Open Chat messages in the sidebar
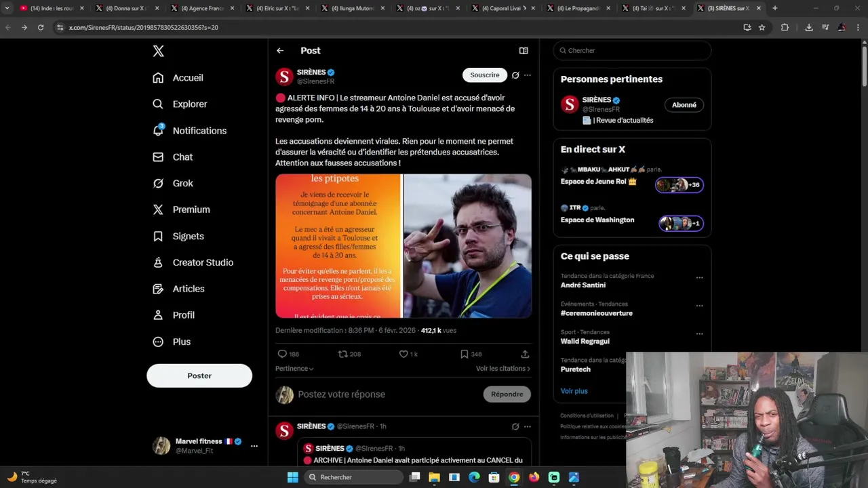Screen dimensions: 868x488 pos(173,157)
